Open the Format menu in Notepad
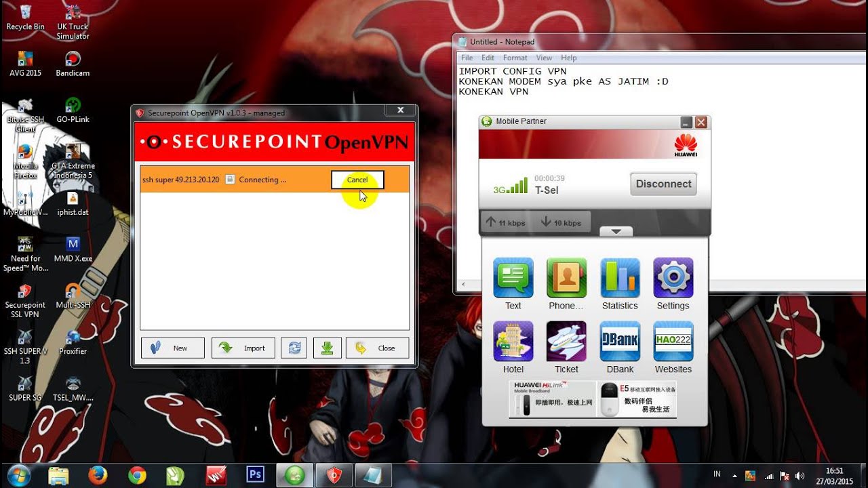Image resolution: width=868 pixels, height=488 pixels. point(515,58)
